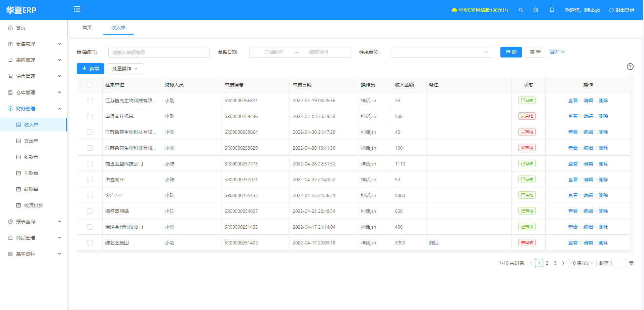Click the plus icon on 新增 button
644x310 pixels.
coord(84,68)
